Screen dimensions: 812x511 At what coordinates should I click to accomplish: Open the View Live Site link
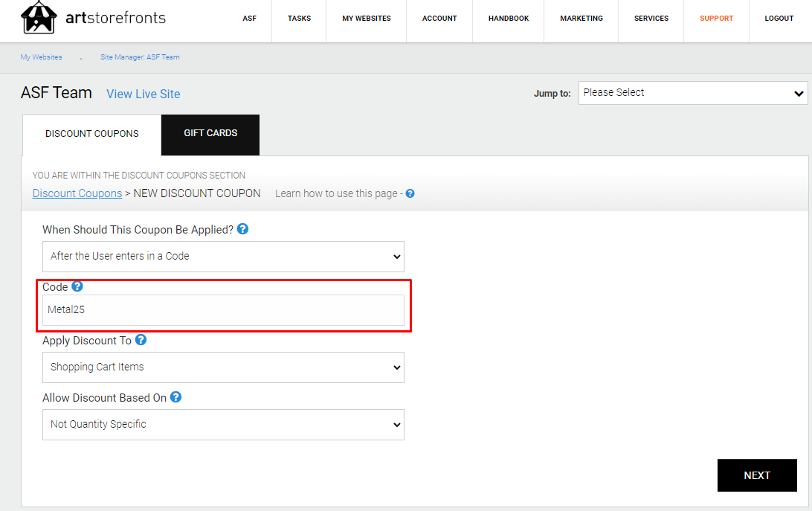[x=144, y=94]
